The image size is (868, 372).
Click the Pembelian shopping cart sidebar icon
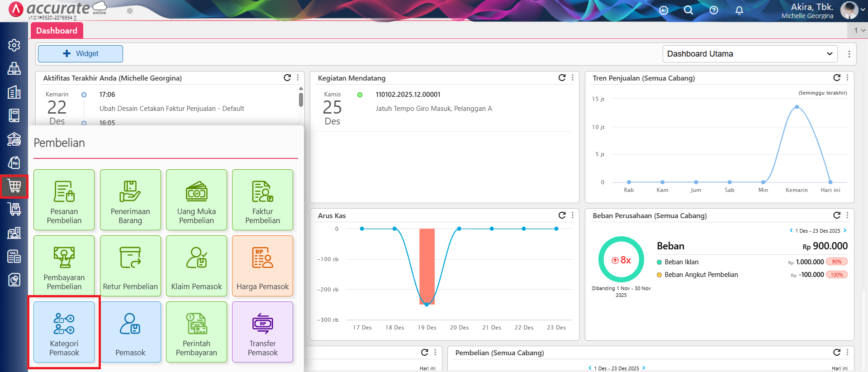(x=14, y=186)
